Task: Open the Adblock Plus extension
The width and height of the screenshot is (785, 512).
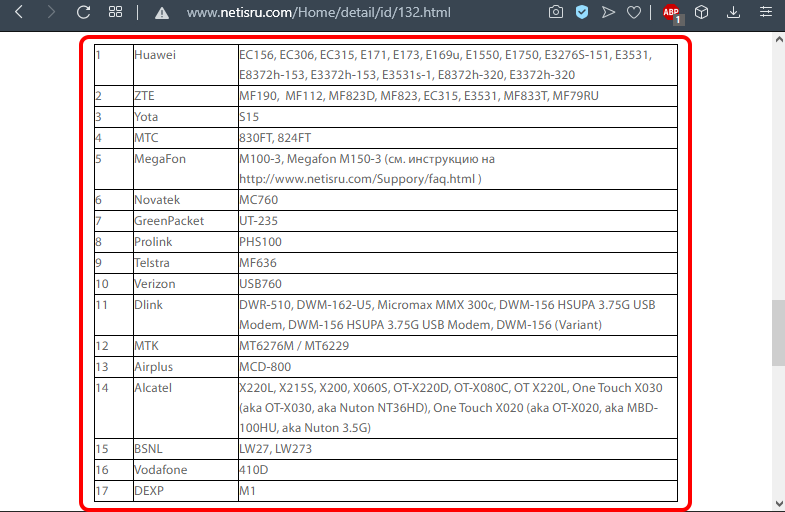Action: click(x=671, y=13)
